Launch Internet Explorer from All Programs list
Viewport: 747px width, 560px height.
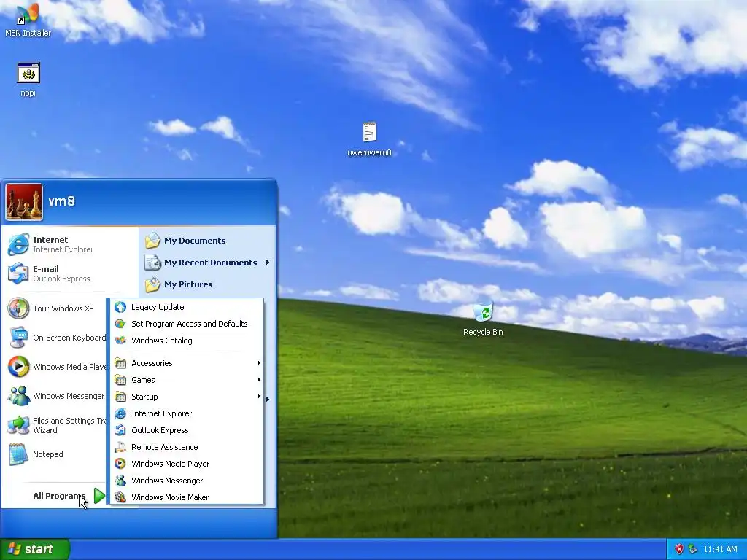pos(187,413)
